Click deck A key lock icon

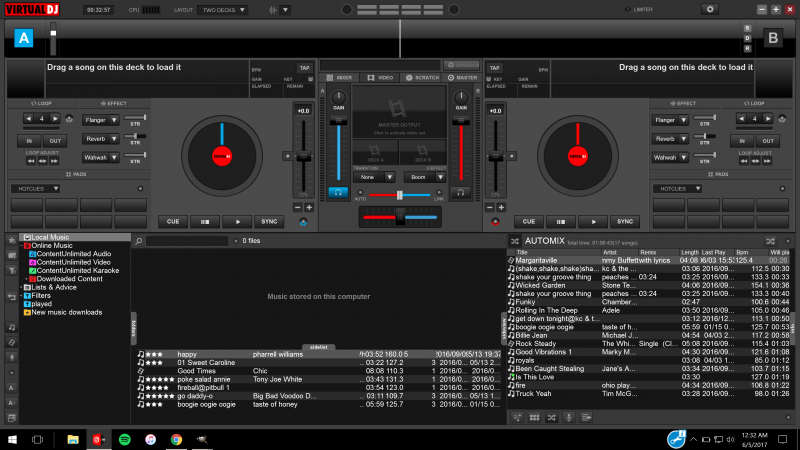pos(310,79)
